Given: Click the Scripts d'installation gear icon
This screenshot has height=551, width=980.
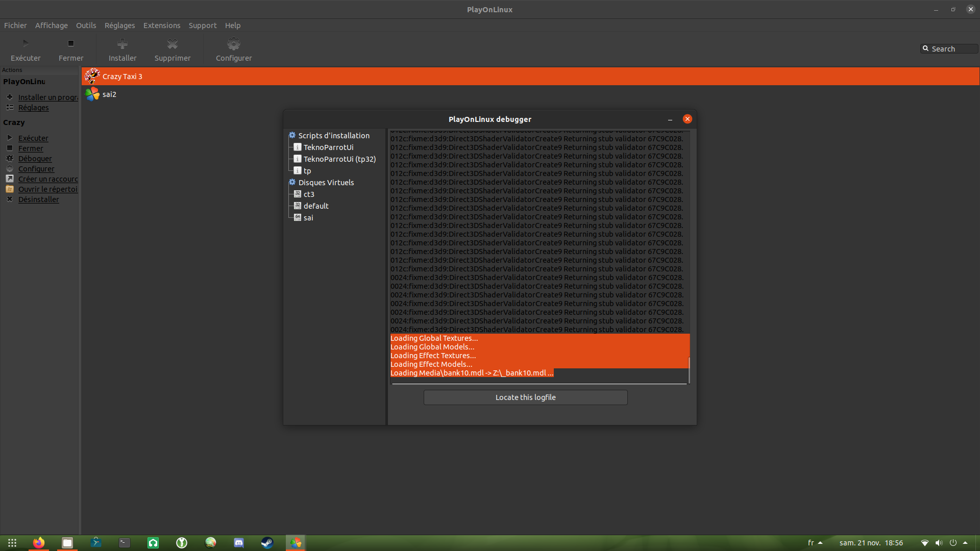Looking at the screenshot, I should [x=292, y=135].
